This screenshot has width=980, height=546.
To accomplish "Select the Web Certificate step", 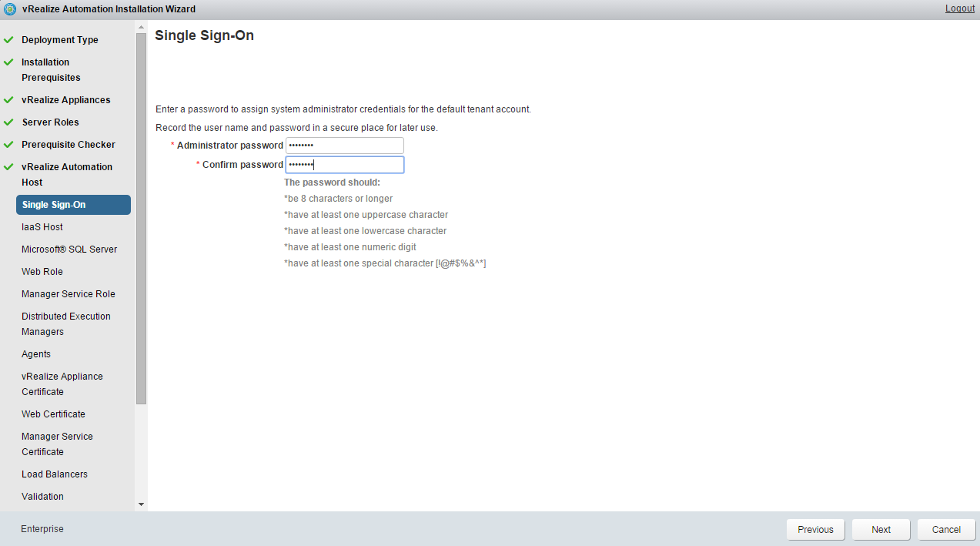I will pos(53,414).
